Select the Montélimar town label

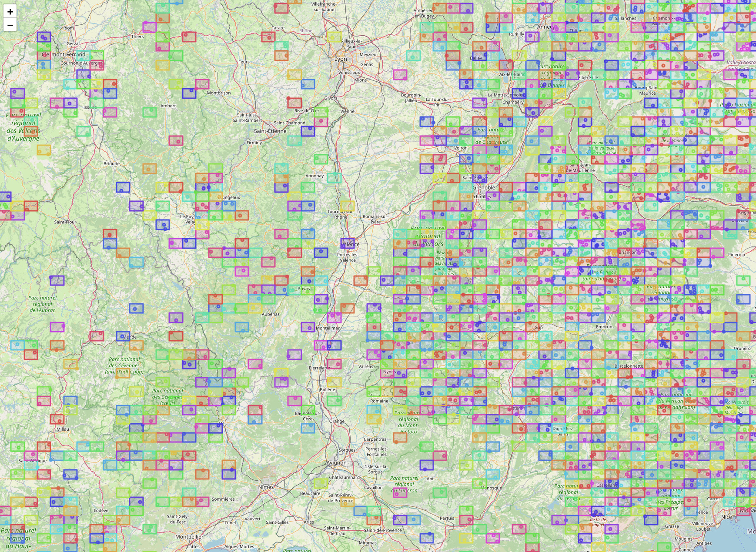[x=328, y=328]
